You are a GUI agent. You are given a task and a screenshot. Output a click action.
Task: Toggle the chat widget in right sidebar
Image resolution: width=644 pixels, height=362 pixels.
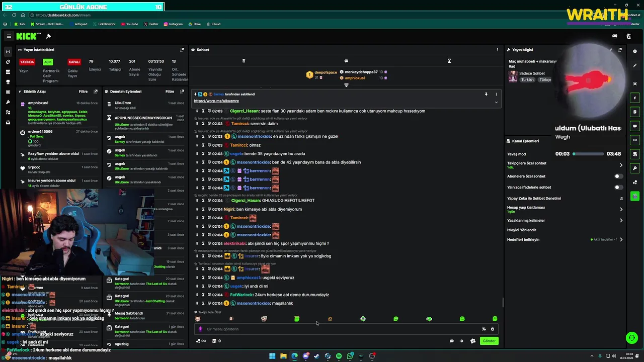[x=635, y=126]
